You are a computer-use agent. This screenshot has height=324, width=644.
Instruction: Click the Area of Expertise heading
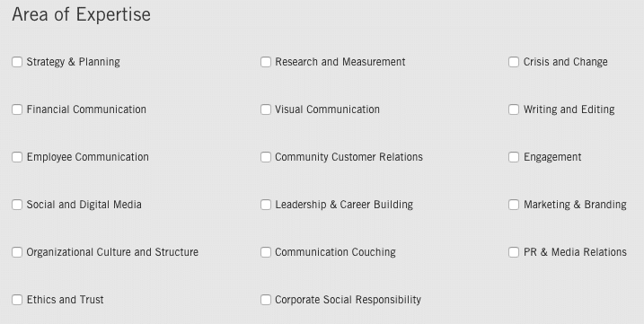(x=82, y=14)
